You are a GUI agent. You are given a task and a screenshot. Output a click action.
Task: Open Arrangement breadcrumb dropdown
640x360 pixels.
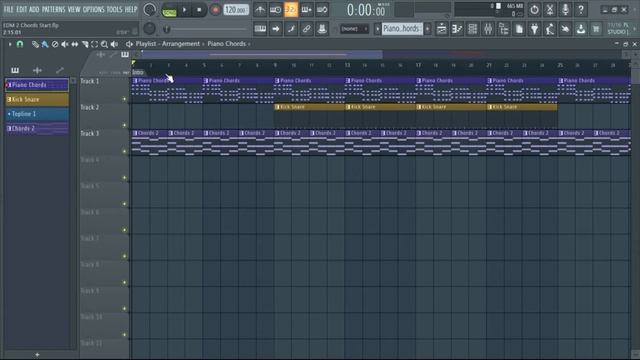(181, 44)
